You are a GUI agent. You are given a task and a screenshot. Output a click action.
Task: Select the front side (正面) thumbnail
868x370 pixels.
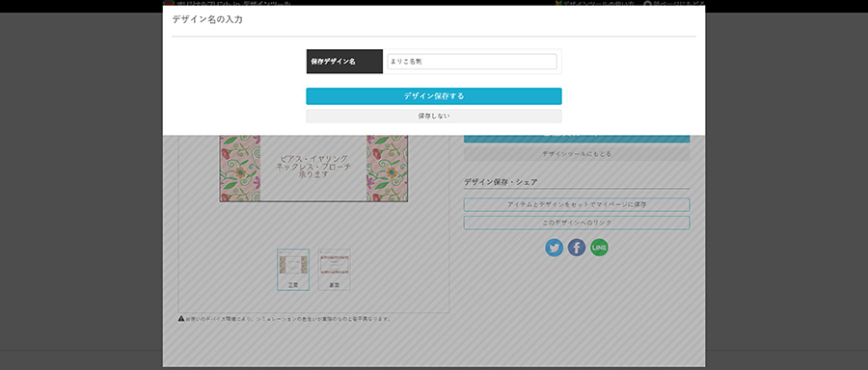click(x=293, y=270)
